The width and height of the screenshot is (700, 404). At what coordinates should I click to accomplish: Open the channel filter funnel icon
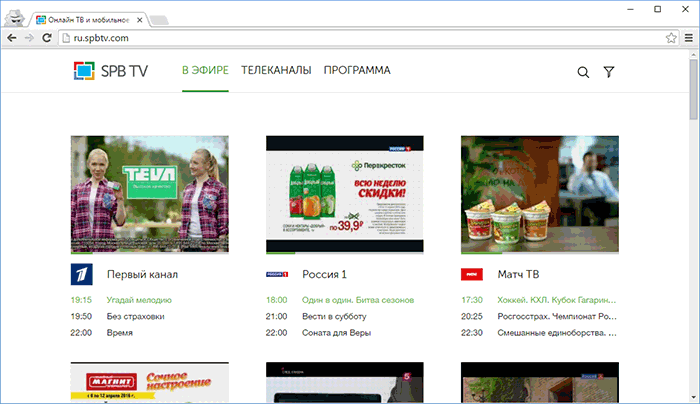(x=609, y=72)
